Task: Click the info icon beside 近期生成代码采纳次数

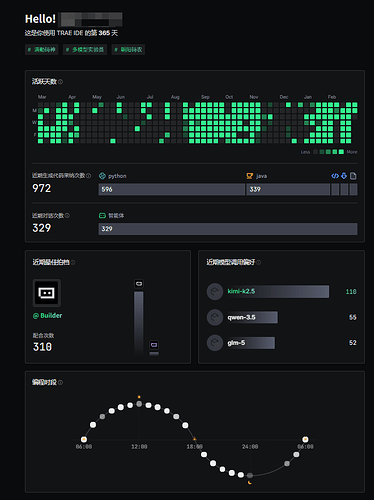Action: (x=89, y=176)
